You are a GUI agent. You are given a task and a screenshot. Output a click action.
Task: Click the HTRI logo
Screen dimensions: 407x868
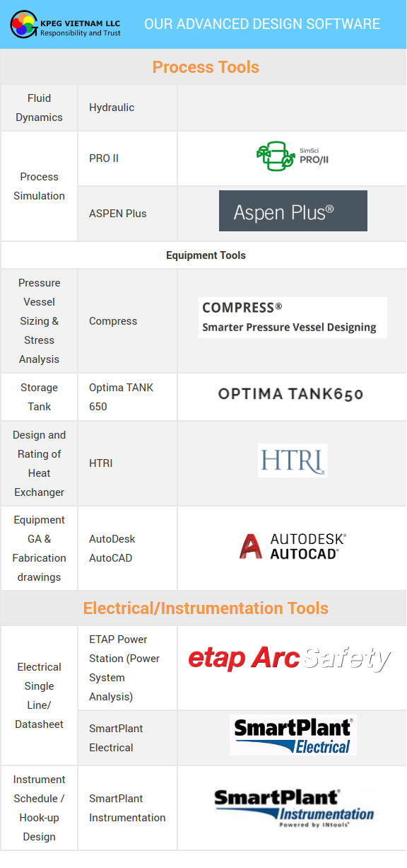tap(293, 461)
